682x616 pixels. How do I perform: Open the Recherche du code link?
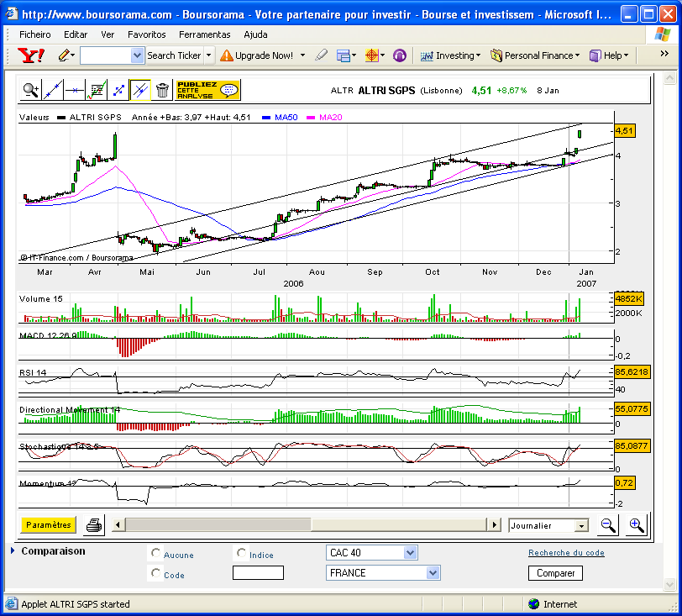coord(566,552)
